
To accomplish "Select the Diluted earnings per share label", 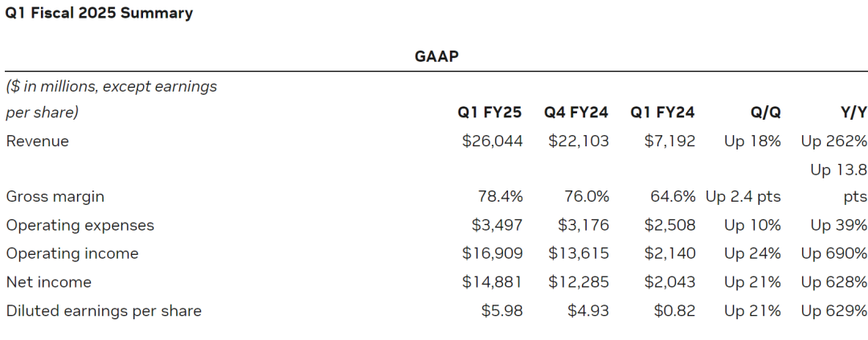I will pos(104,311).
